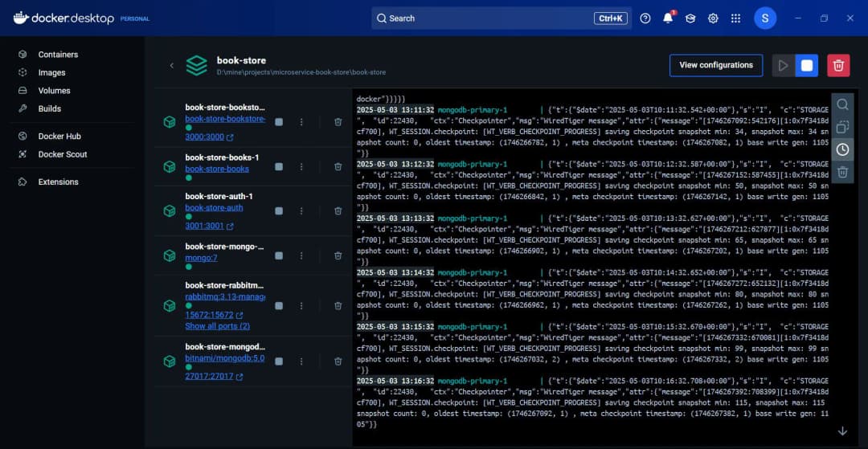Open the apps grid icon
Screen dimensions: 868x449
(735, 18)
